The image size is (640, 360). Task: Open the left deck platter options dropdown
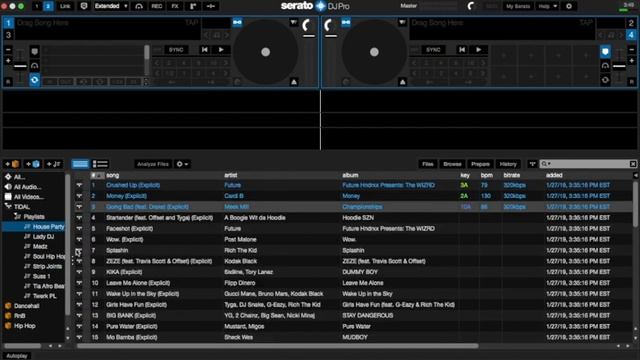point(294,22)
